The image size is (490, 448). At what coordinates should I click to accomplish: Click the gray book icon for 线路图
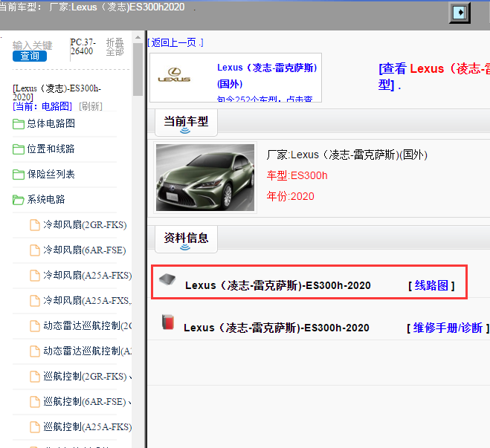click(x=167, y=279)
